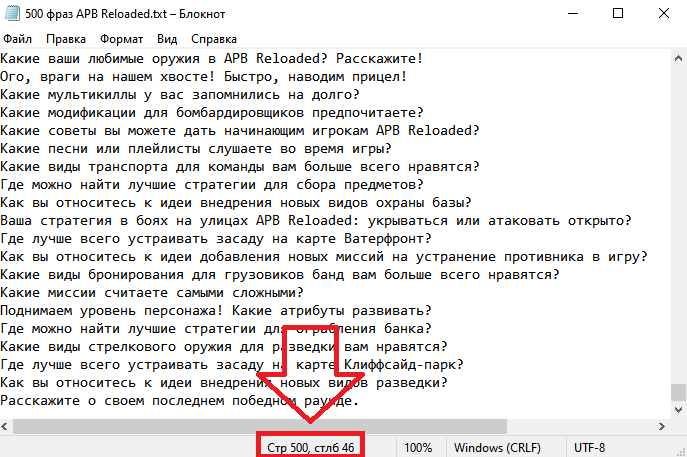Click the Windows (CRLF) status entry
The width and height of the screenshot is (687, 457).
497,447
